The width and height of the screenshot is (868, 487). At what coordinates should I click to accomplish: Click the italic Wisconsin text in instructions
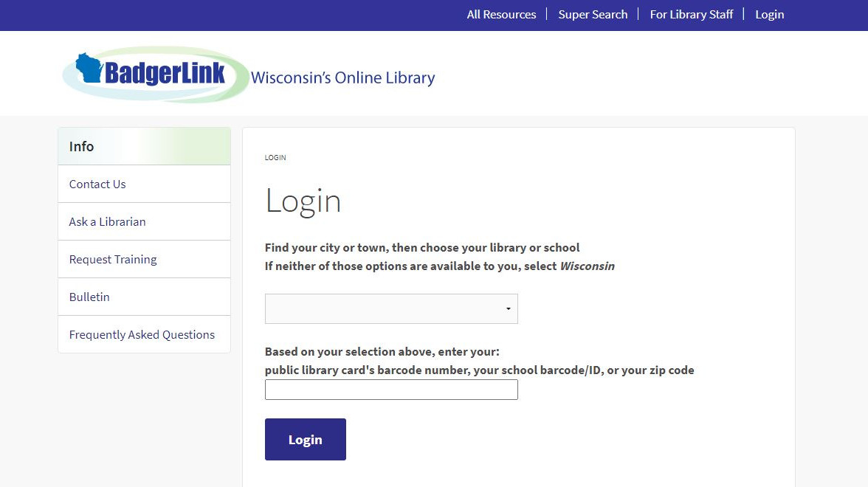point(587,266)
